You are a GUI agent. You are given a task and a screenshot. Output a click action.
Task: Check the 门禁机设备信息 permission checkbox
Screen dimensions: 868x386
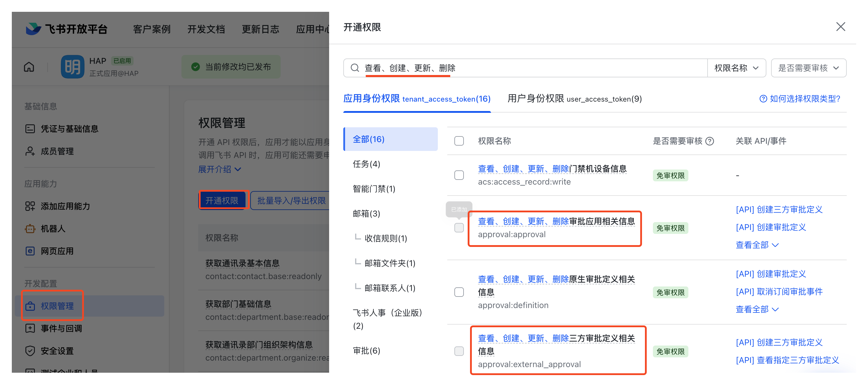coord(459,175)
